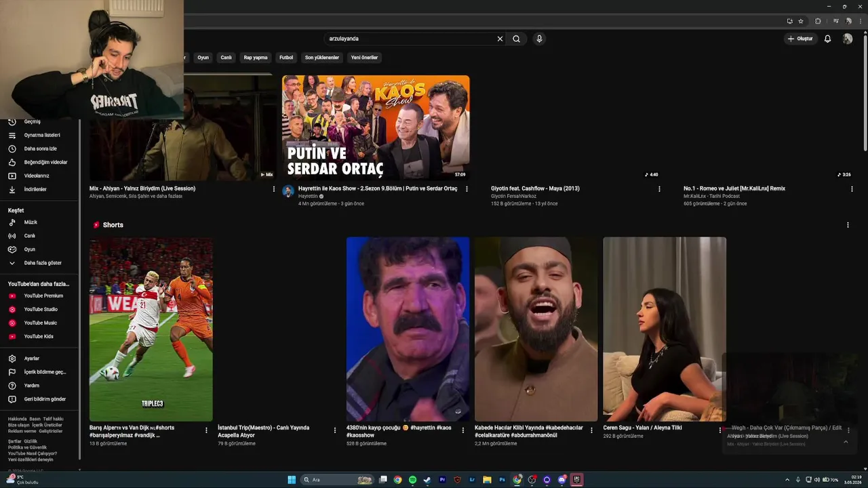Select the Son yüklenenler filter chip

322,58
